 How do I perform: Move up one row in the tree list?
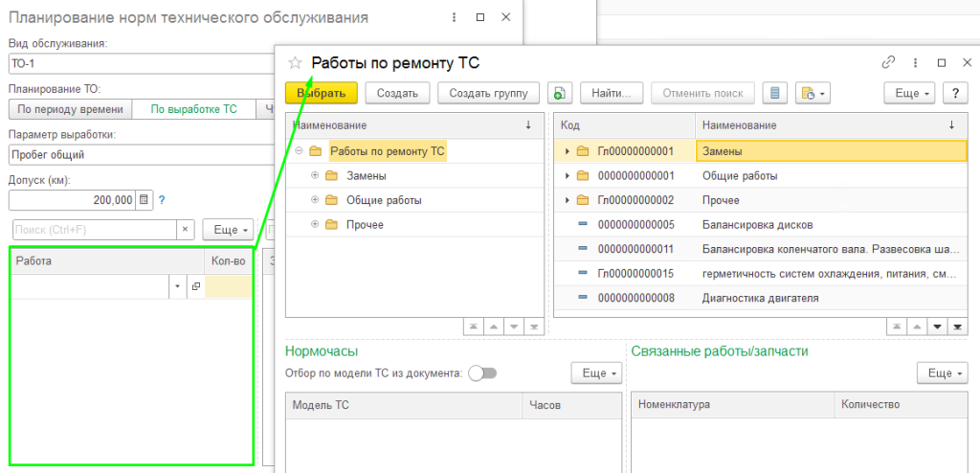pos(494,327)
